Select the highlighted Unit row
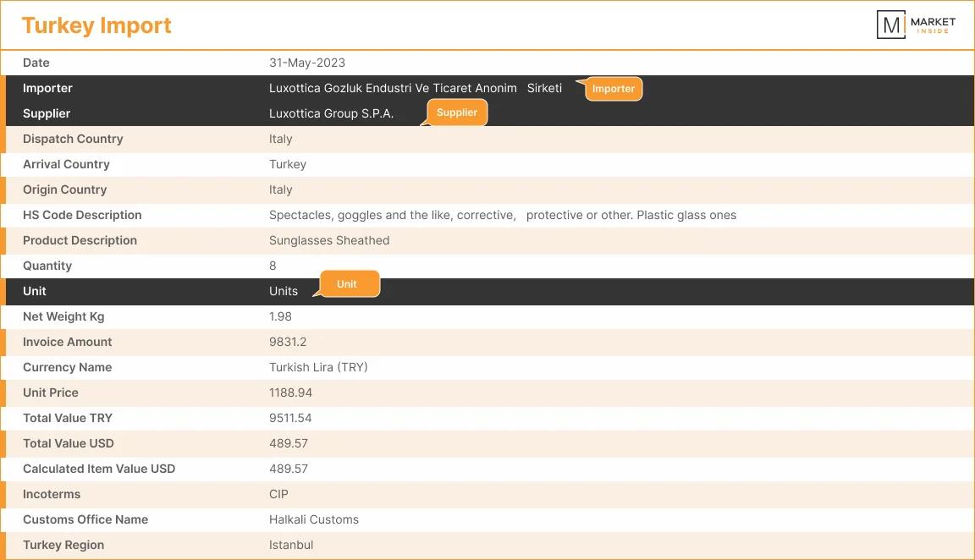Viewport: 975px width, 560px height. [487, 291]
